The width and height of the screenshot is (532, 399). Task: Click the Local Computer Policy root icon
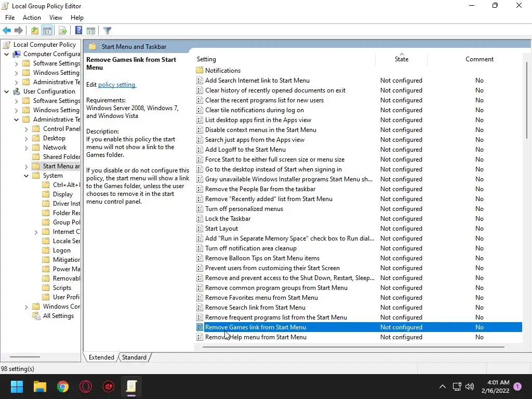click(x=7, y=45)
